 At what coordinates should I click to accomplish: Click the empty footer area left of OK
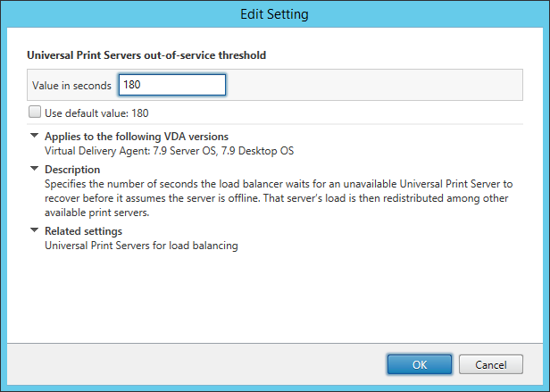pos(196,364)
